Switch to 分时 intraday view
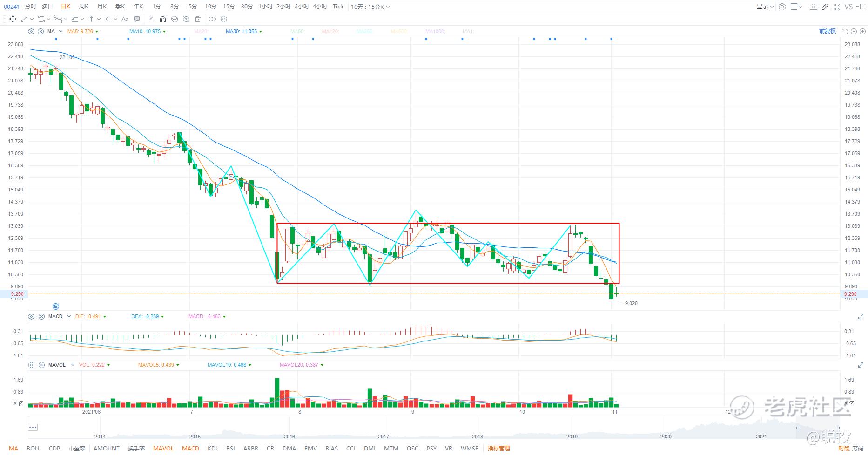868x457 pixels. (30, 7)
